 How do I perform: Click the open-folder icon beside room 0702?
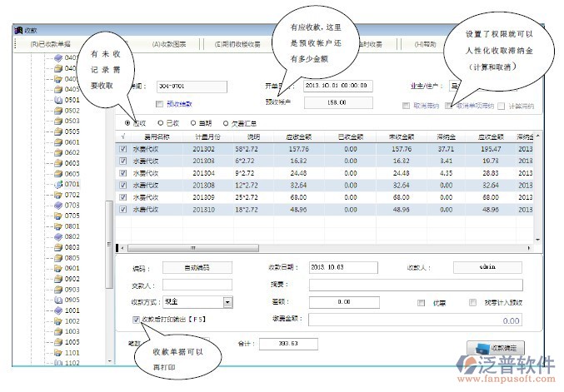58,195
